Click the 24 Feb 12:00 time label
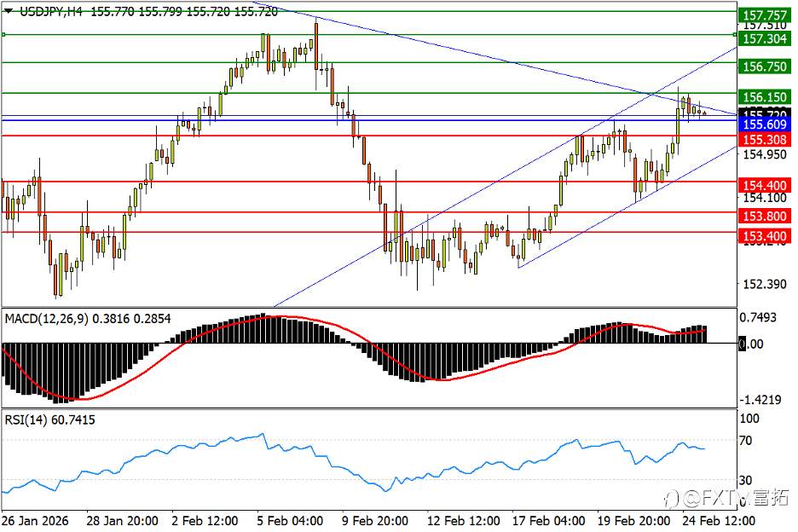798x532 pixels. (719, 521)
